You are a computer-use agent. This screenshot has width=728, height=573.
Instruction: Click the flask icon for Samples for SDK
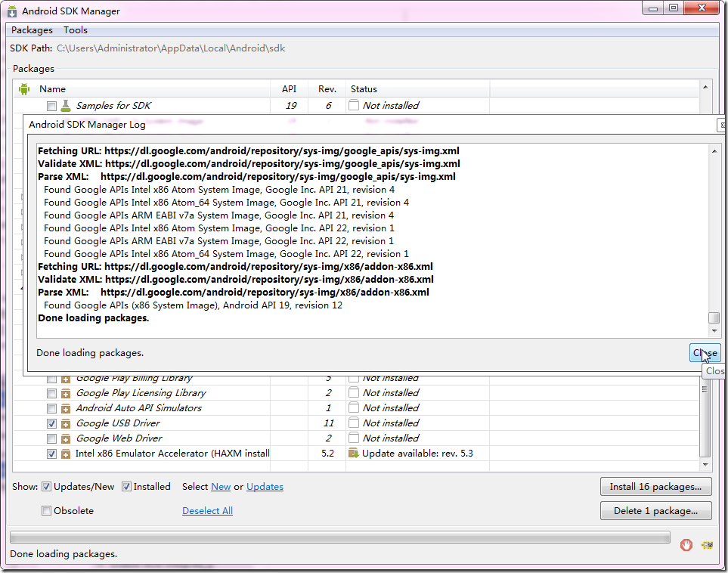(x=66, y=105)
